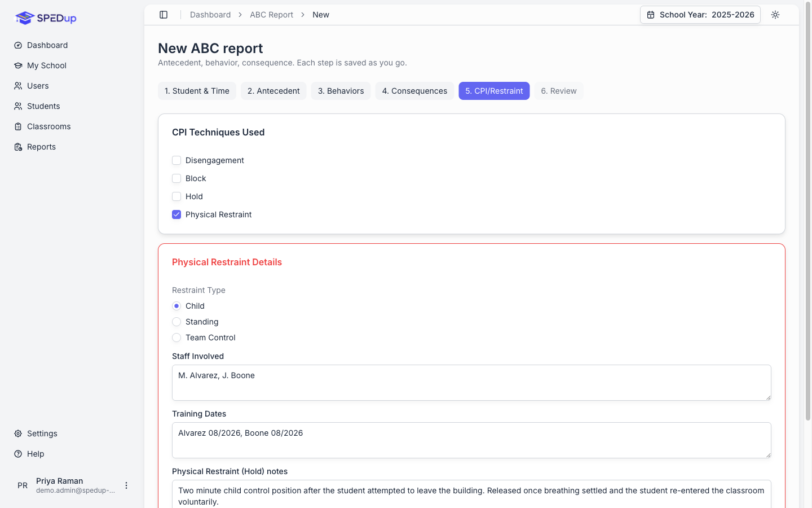Click the CPI Techniques Used heading
Screen dimensions: 812x508
tap(218, 132)
